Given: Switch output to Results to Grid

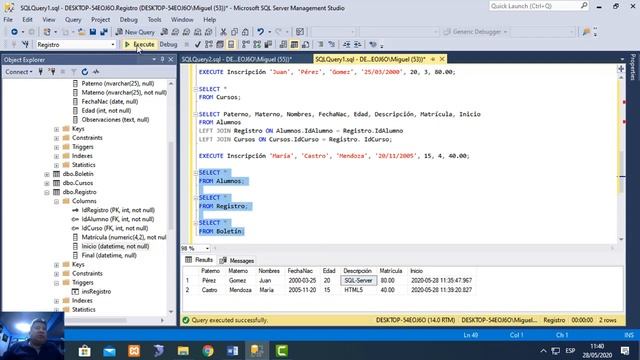Looking at the screenshot, I should point(294,44).
